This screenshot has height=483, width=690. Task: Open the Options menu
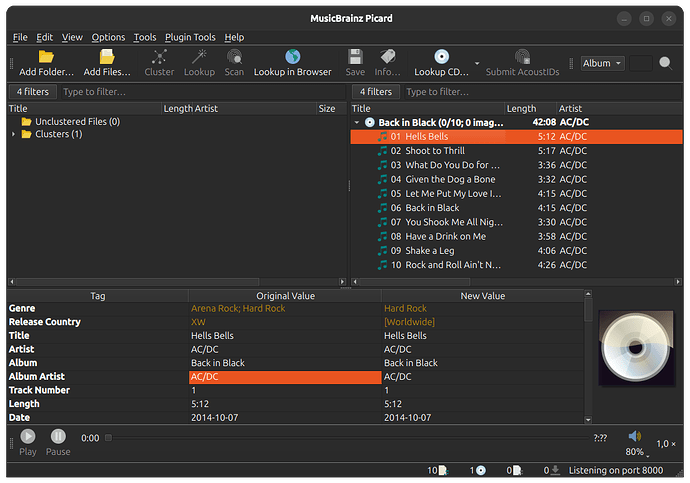coord(108,37)
